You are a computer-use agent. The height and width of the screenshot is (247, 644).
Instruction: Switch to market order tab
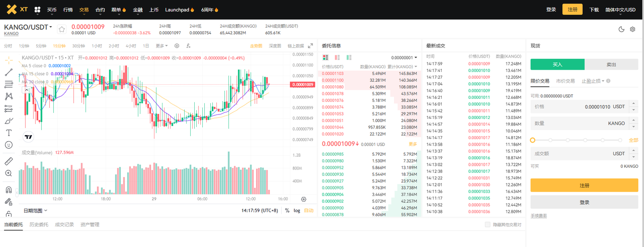565,81
